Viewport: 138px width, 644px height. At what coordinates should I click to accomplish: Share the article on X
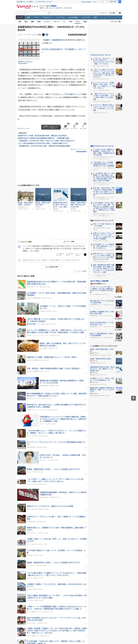(x=43, y=35)
